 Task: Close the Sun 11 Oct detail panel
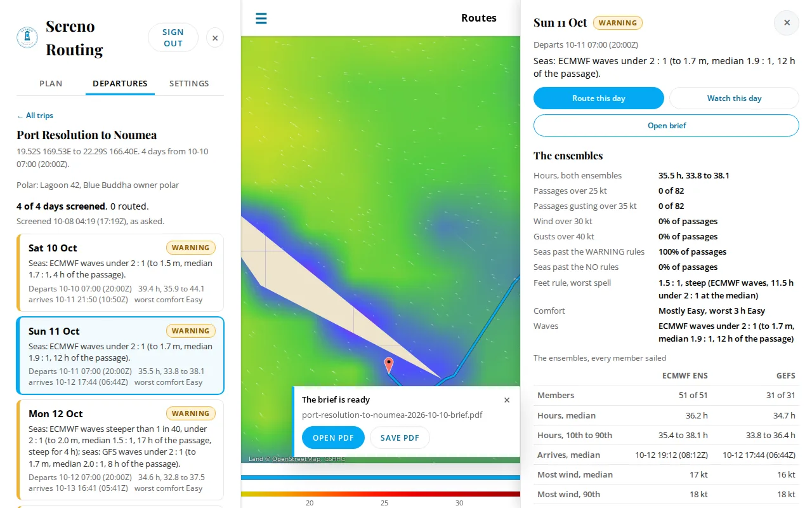tap(787, 23)
